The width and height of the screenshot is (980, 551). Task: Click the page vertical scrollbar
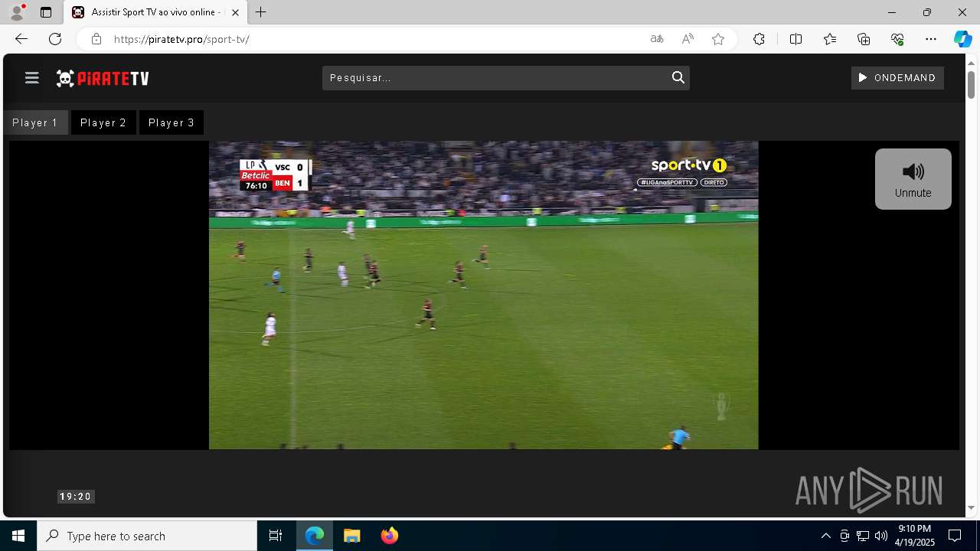[x=972, y=84]
